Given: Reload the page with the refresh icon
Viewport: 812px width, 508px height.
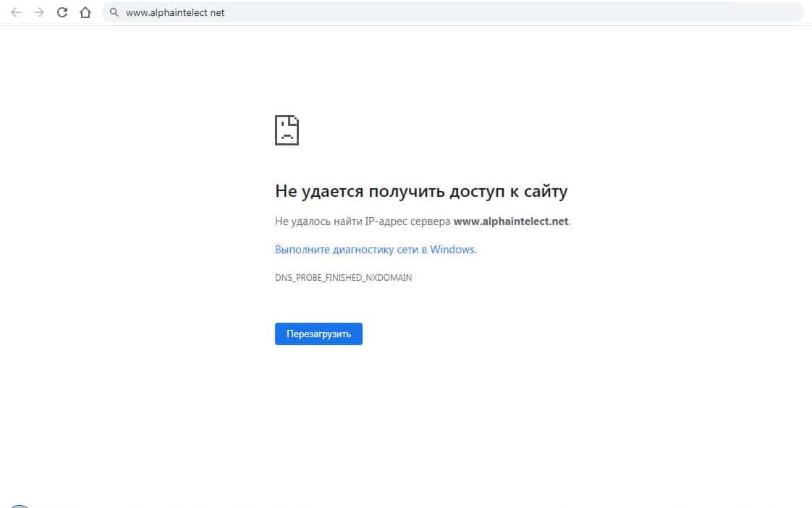Looking at the screenshot, I should (x=62, y=12).
